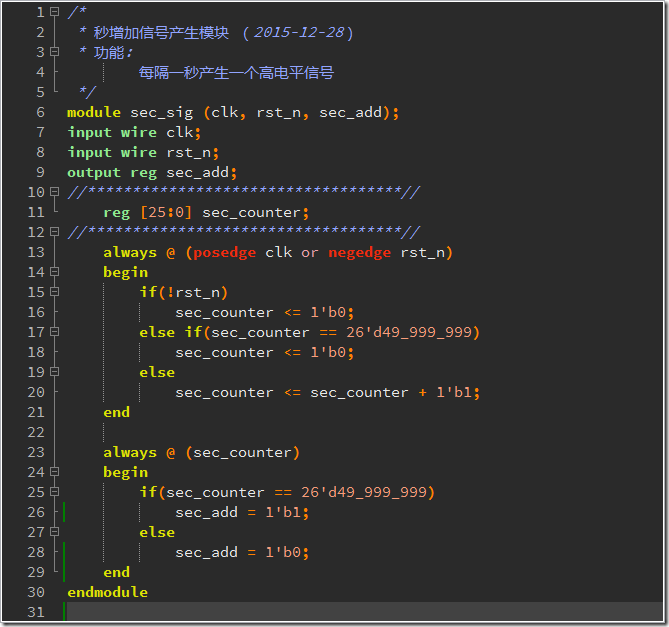This screenshot has width=669, height=627.
Task: Click 'end' keyword on line 21
Action: pyautogui.click(x=116, y=412)
